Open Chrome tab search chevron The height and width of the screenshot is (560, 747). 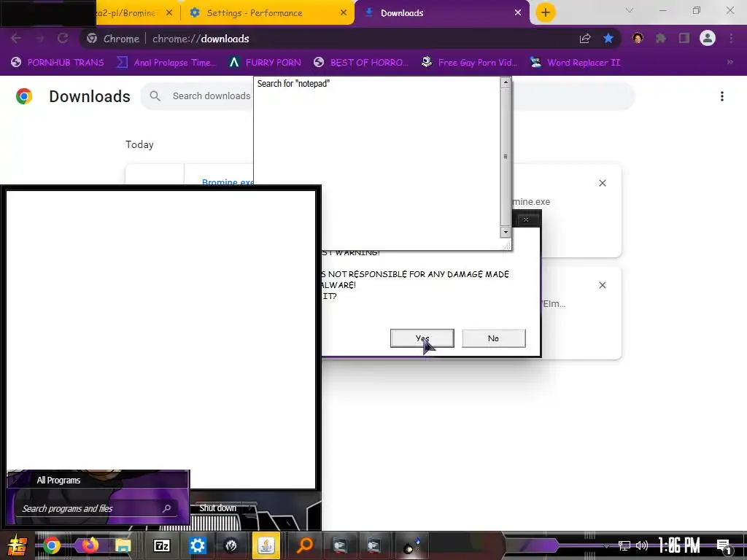[630, 10]
